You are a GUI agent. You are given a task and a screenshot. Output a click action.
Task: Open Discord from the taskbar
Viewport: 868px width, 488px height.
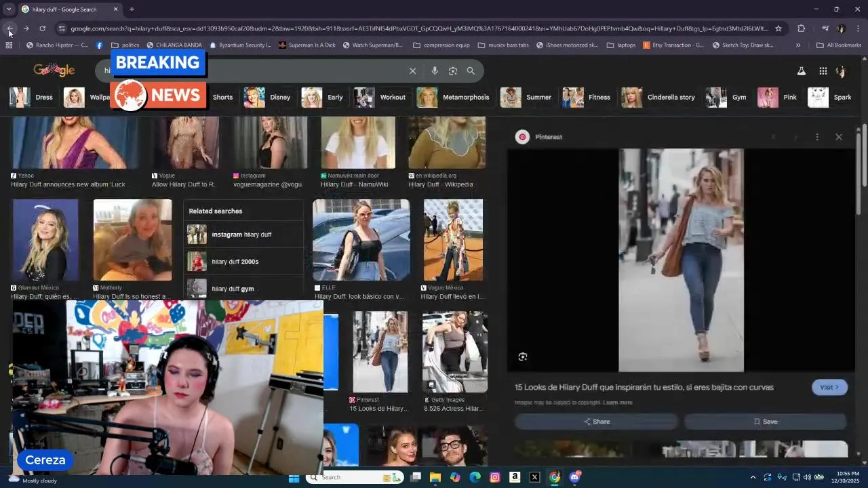coord(575,478)
